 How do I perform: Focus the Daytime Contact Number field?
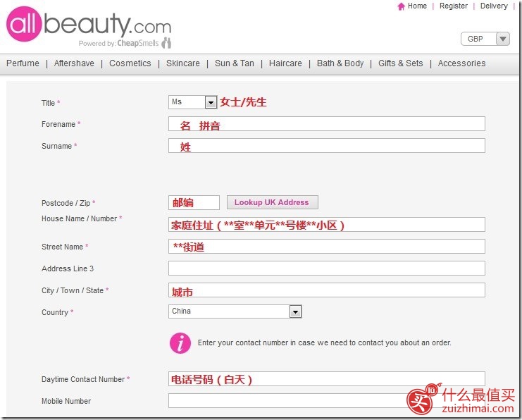tap(327, 379)
